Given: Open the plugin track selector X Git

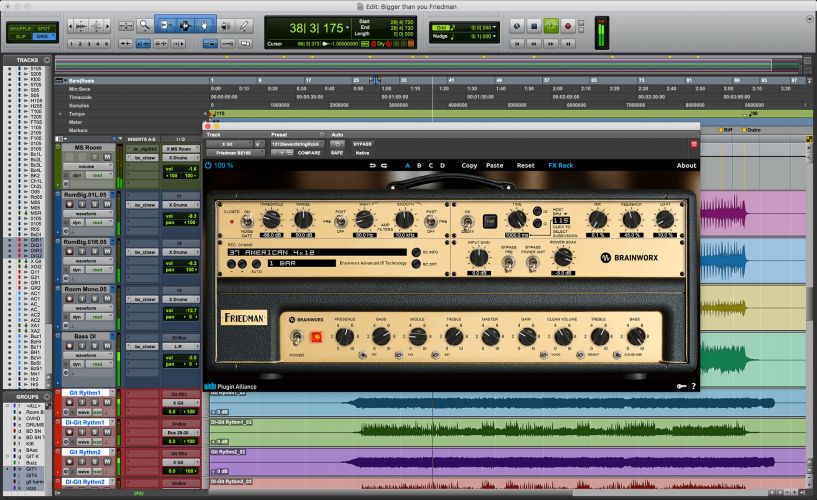Looking at the screenshot, I should pos(229,144).
